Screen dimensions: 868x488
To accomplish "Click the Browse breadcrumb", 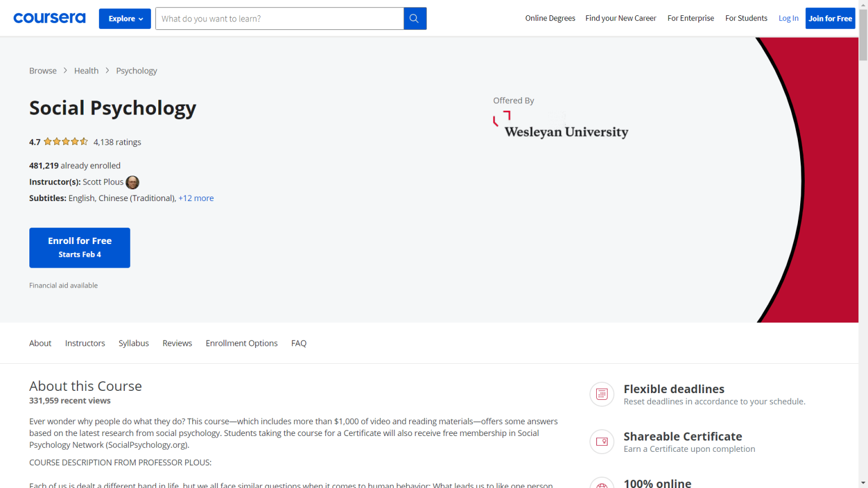I will tap(43, 71).
